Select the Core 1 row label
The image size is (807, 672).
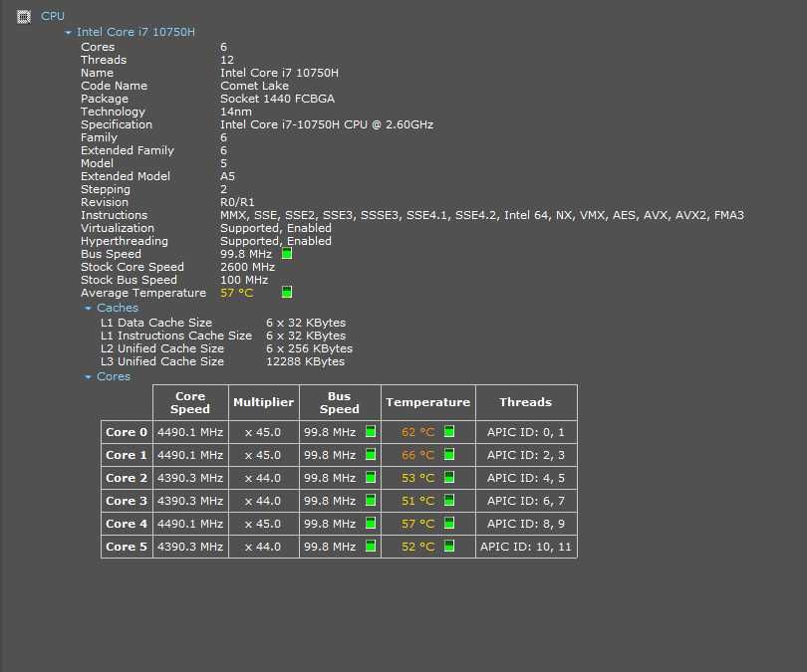(x=127, y=455)
